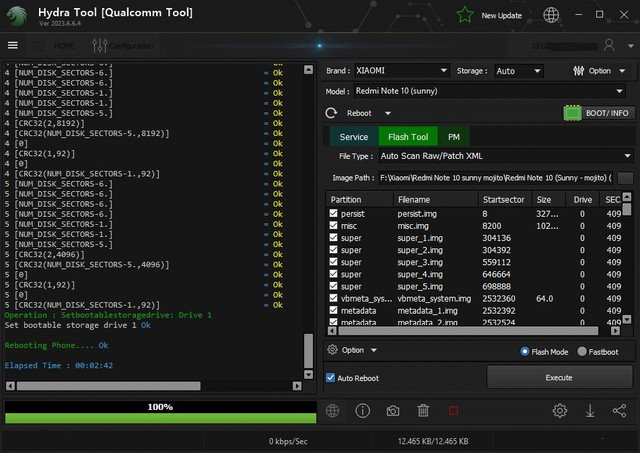This screenshot has width=640, height=453.
Task: Expand lower Option dropdown arrow
Action: [x=373, y=350]
